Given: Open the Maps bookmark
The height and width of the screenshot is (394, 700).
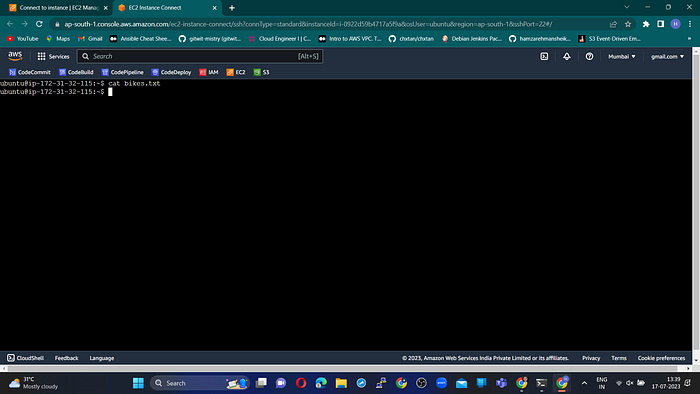Looking at the screenshot, I should [x=58, y=39].
